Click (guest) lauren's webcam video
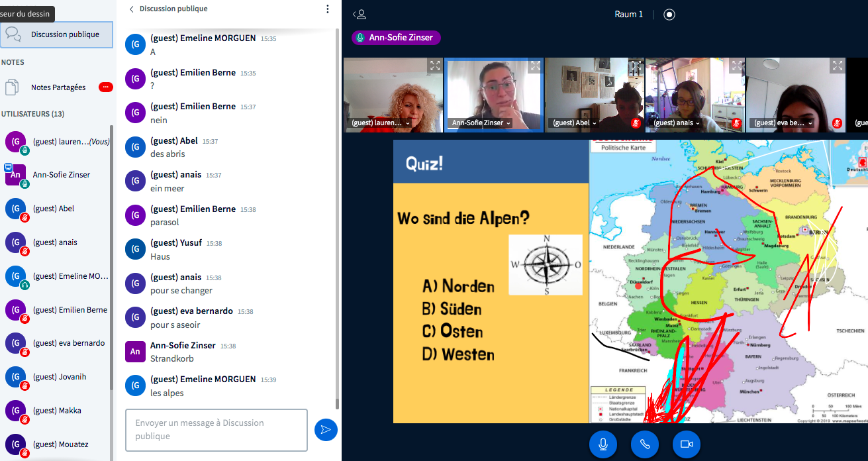The width and height of the screenshot is (868, 461). click(393, 95)
